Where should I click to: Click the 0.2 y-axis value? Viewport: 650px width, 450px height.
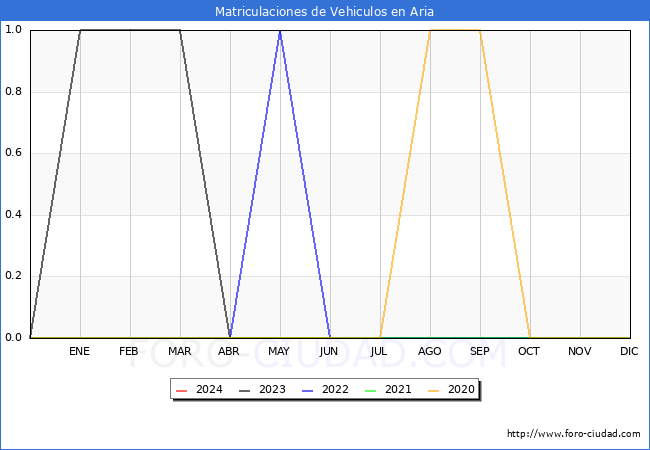pos(13,276)
